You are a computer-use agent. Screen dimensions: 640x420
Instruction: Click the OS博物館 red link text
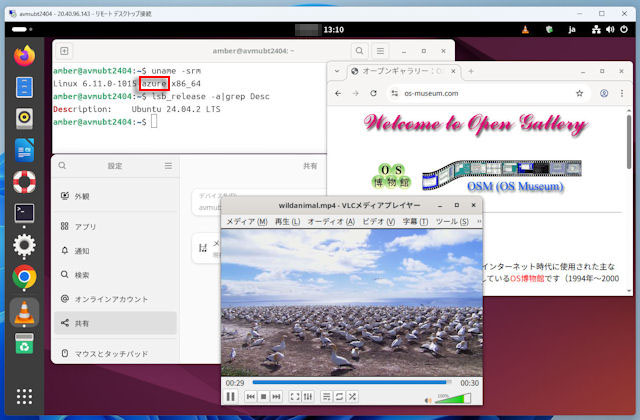(527, 278)
